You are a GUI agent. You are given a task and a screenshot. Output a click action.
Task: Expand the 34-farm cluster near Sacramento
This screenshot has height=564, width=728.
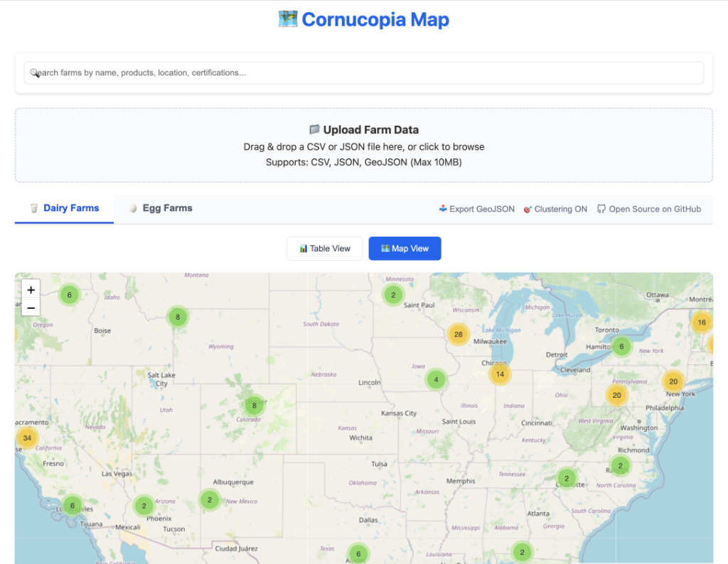(28, 438)
